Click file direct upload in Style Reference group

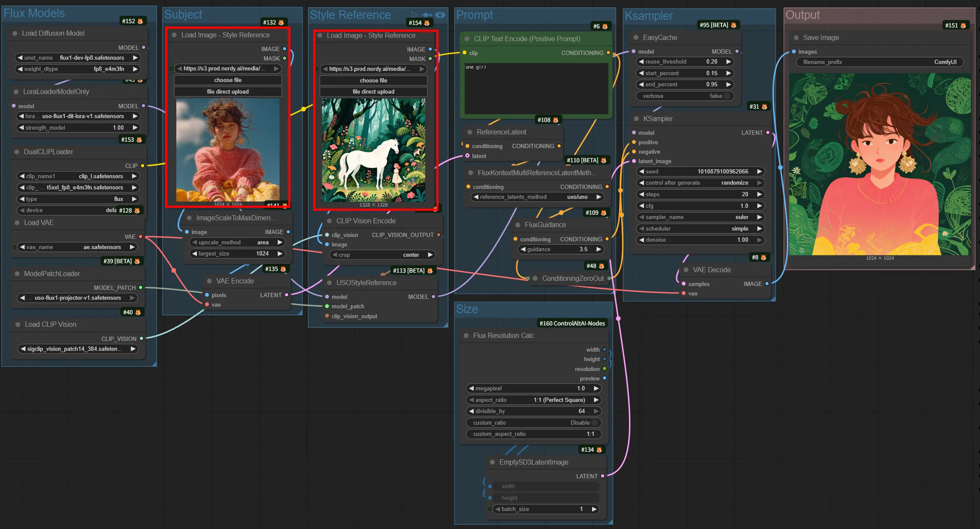coord(373,92)
